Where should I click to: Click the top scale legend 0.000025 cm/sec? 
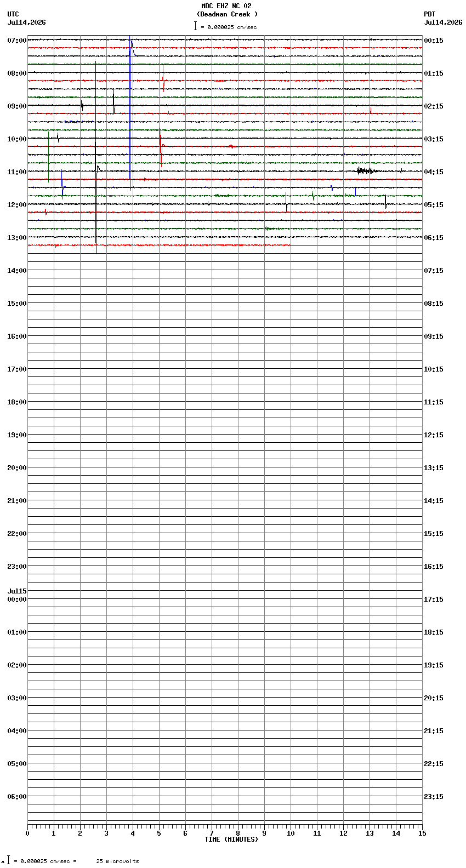(x=225, y=27)
